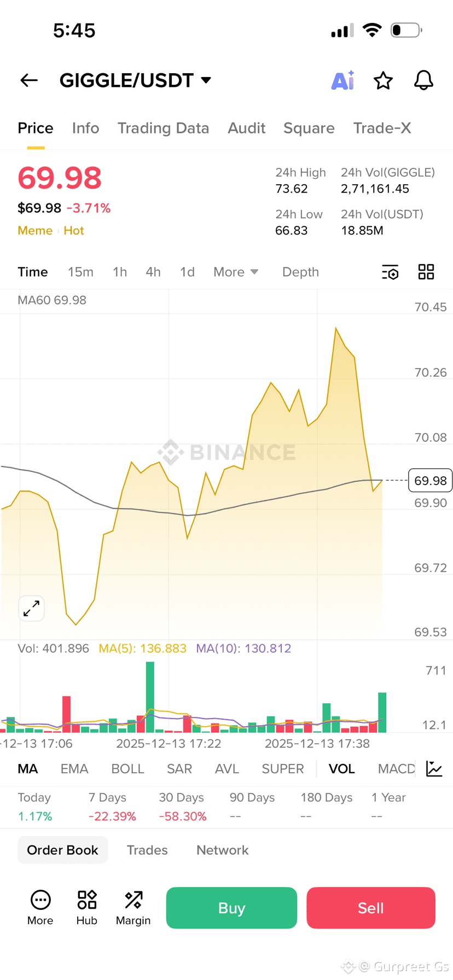Viewport: 453px width, 980px height.
Task: Open price alert bell icon
Action: (423, 80)
